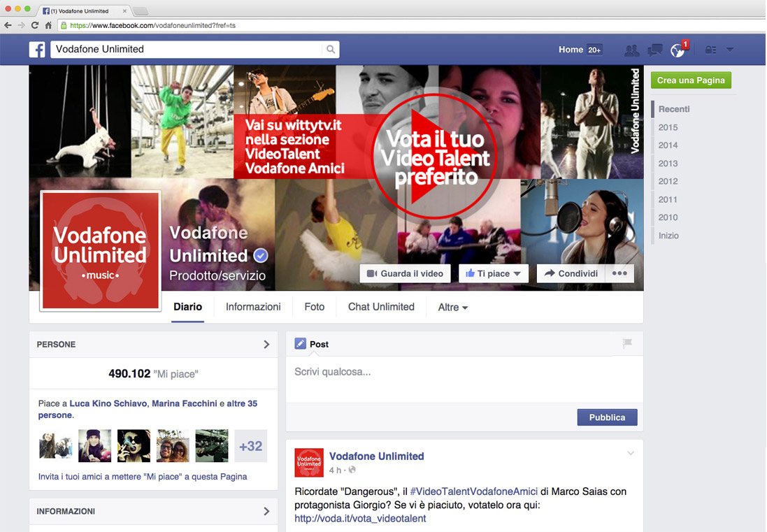Click Guarda il video button
767x532 pixels.
[405, 273]
